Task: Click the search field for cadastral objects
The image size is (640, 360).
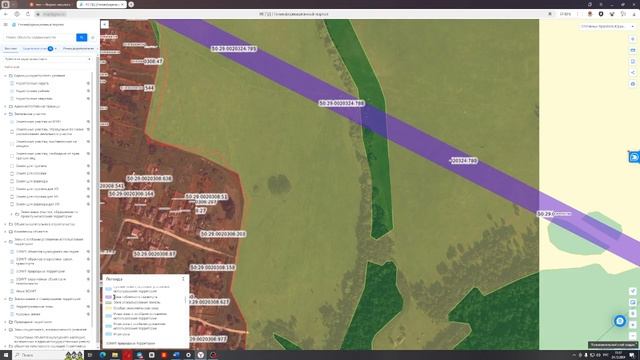Action: [x=40, y=37]
